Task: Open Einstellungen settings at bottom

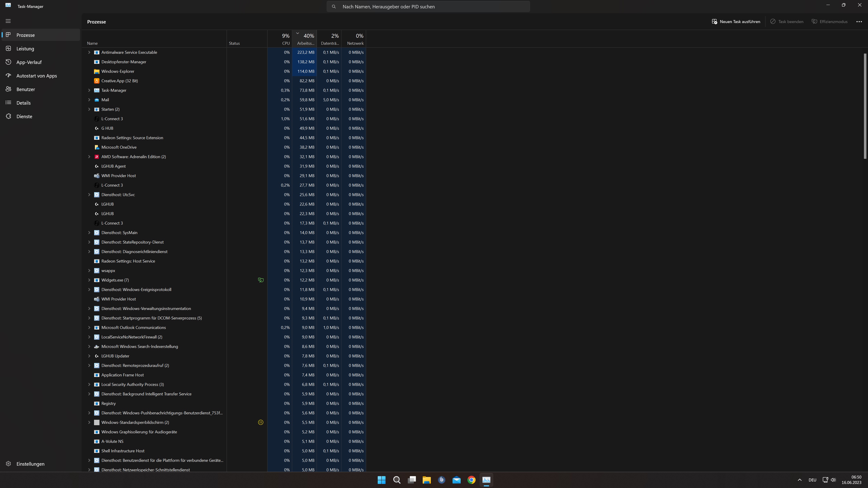Action: pos(30,464)
